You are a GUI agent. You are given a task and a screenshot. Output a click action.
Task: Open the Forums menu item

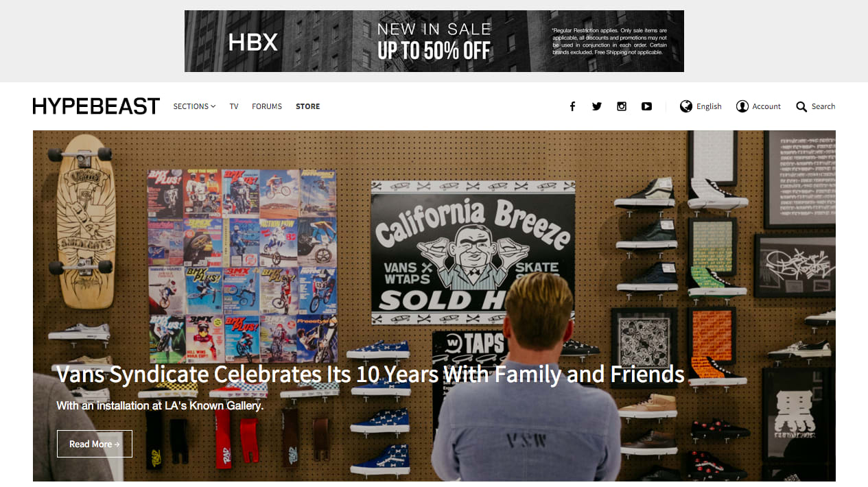tap(267, 106)
